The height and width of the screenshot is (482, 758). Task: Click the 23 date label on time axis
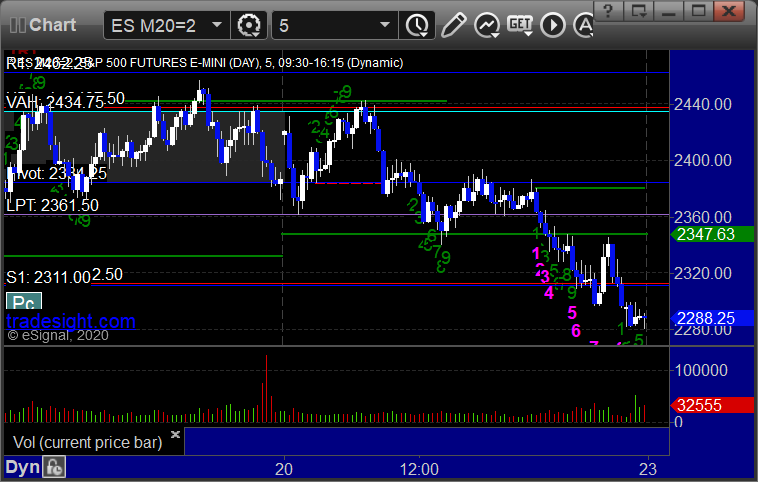pyautogui.click(x=648, y=469)
